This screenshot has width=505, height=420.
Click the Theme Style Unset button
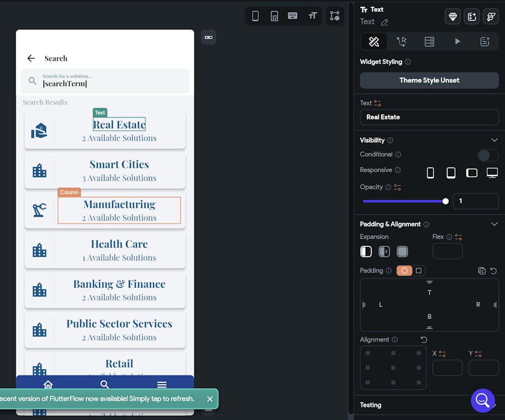point(429,80)
